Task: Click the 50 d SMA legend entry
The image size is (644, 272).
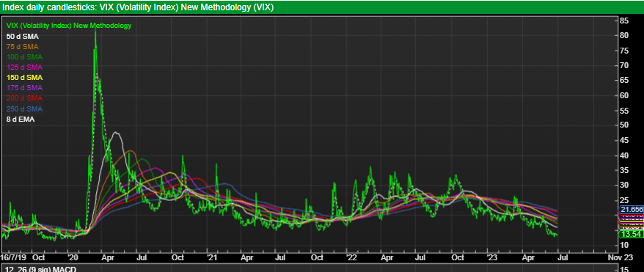Action: (23, 36)
